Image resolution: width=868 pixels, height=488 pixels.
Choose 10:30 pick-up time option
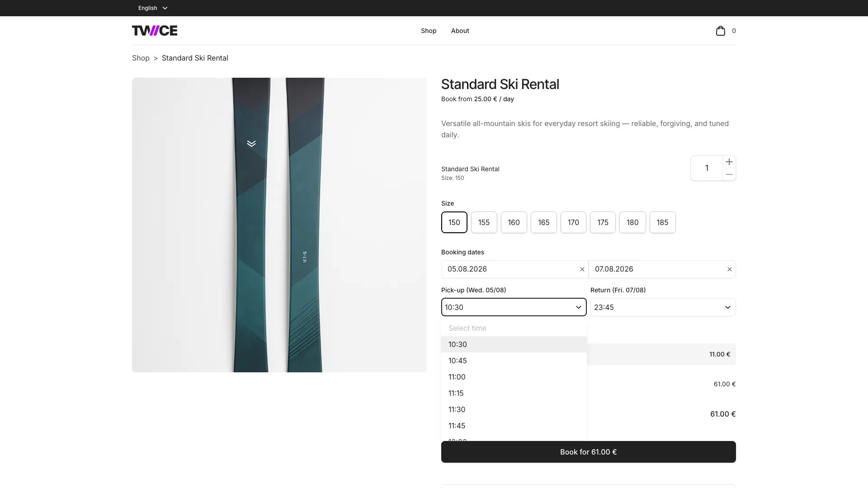point(514,344)
